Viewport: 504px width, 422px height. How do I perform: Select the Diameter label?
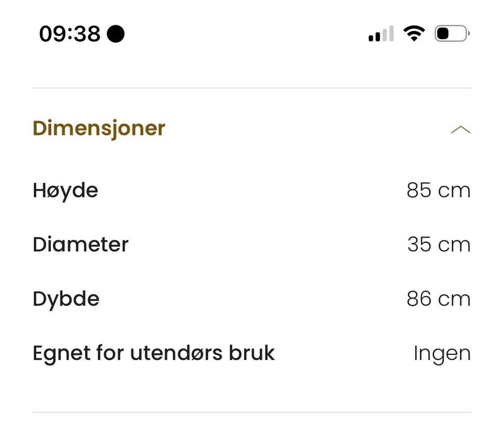click(x=80, y=245)
